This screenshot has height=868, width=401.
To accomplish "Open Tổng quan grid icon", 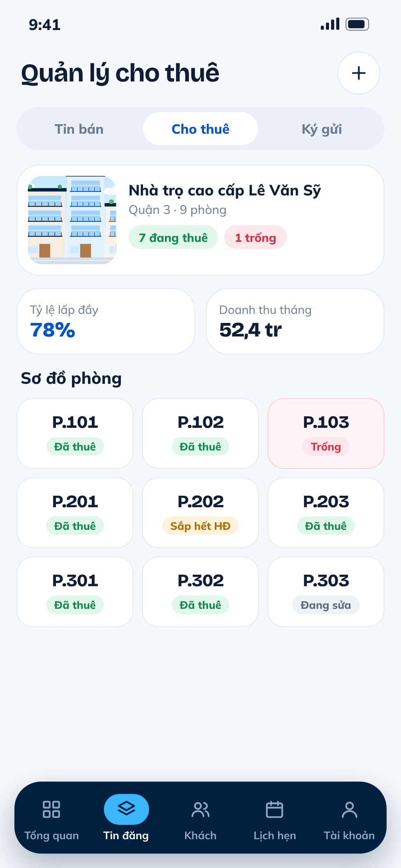I will [x=51, y=809].
